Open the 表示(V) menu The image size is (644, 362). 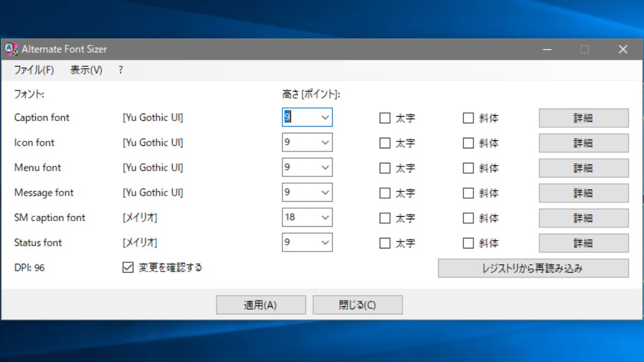click(x=86, y=70)
